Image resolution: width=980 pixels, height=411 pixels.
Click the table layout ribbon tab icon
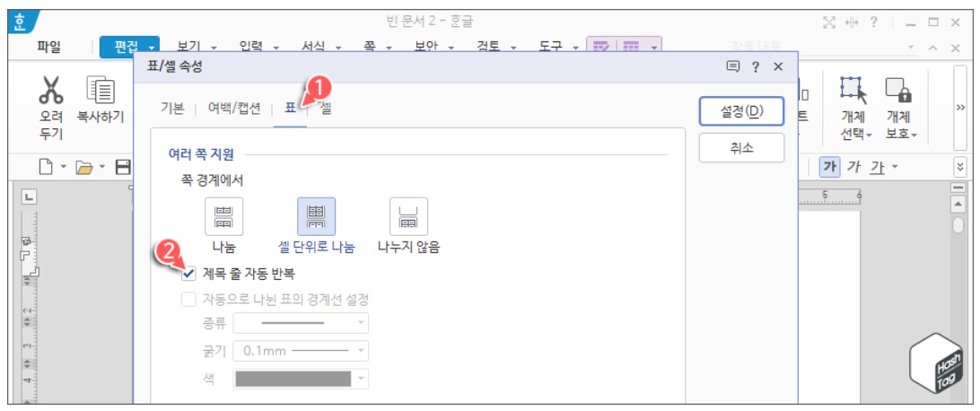tap(632, 47)
